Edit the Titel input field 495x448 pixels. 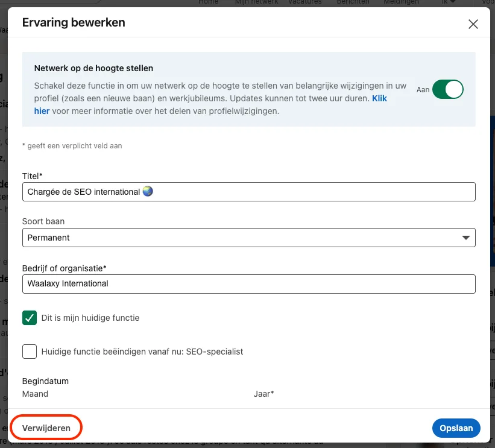pyautogui.click(x=249, y=192)
